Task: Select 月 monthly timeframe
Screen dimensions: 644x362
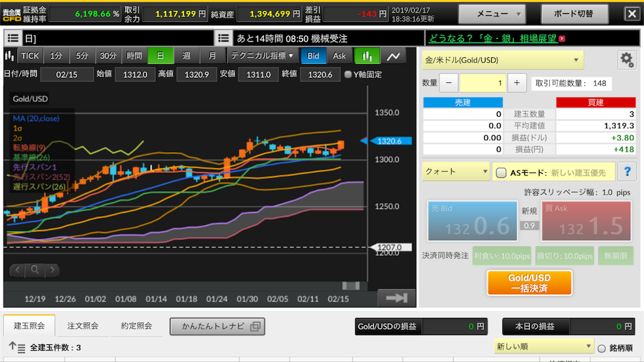Action: [212, 56]
